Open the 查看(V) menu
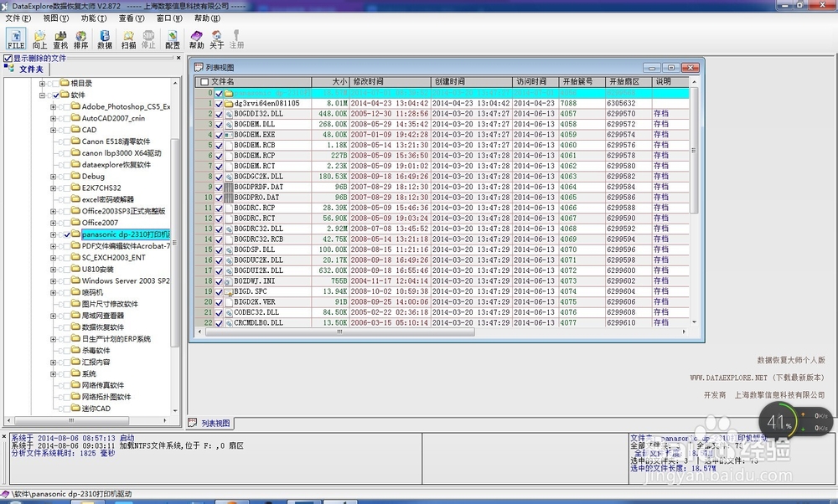This screenshot has width=838, height=504. pos(132,18)
